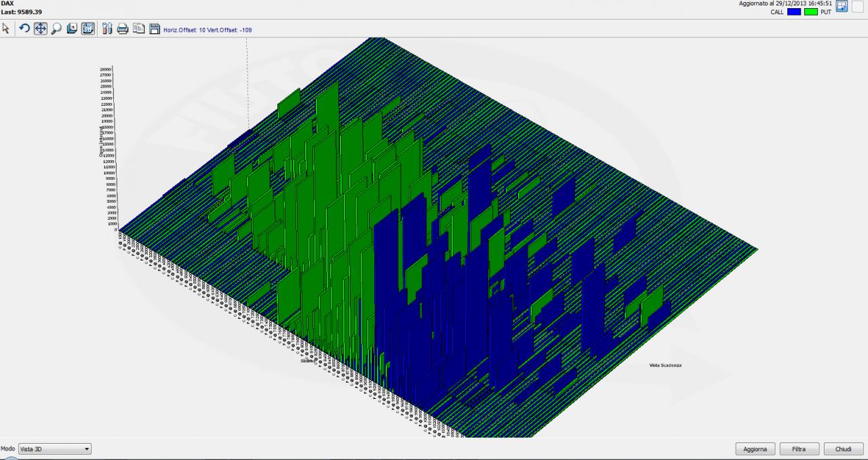
Task: Select the magnifier zoom tool
Action: [x=56, y=28]
